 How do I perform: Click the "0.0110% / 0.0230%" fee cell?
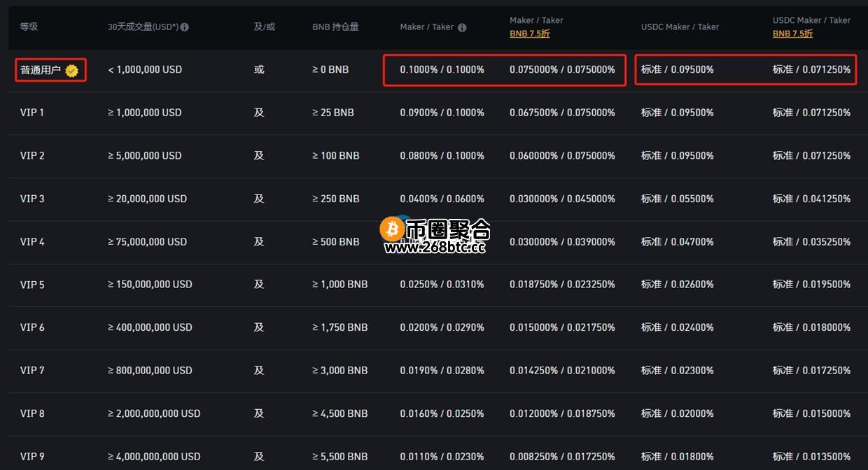pyautogui.click(x=442, y=456)
